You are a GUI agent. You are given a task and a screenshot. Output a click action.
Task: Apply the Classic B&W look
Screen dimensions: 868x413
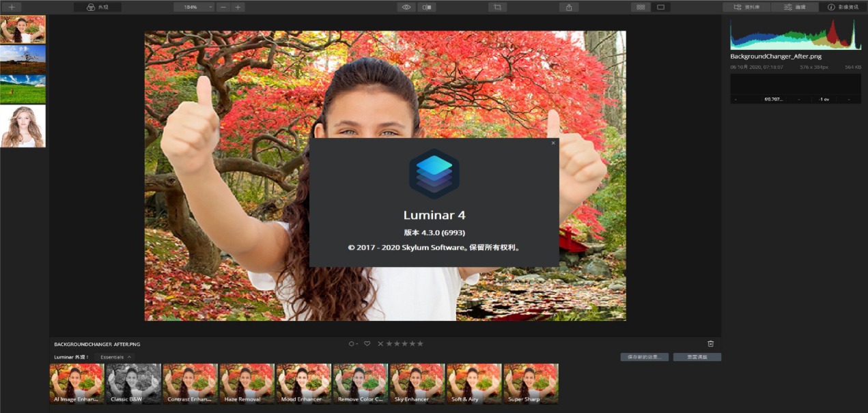click(133, 384)
